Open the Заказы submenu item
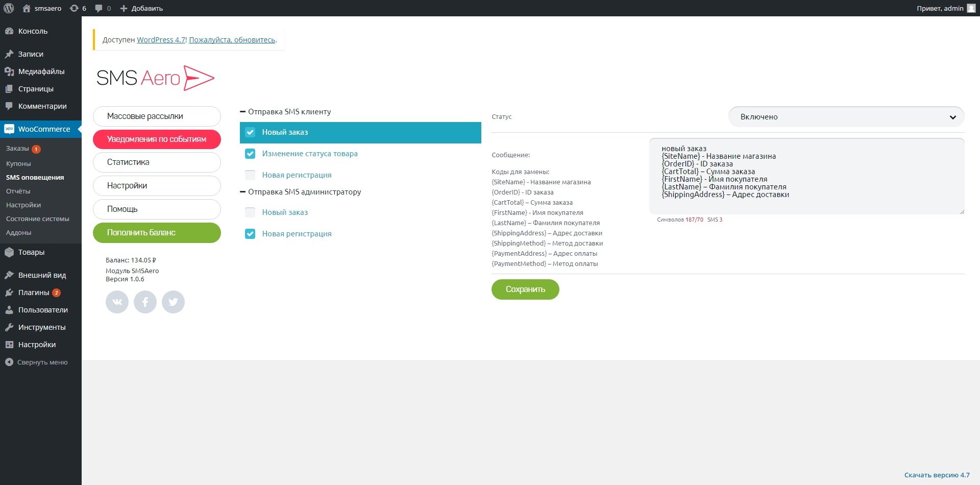Screen dimensions: 980x485 [x=17, y=149]
